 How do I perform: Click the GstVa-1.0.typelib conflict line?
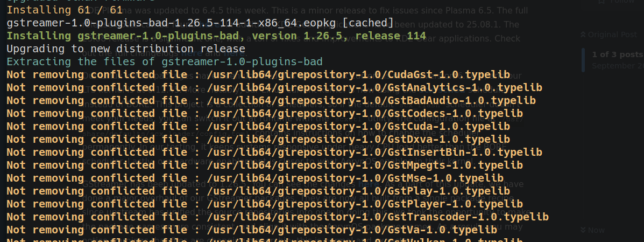pos(252,231)
